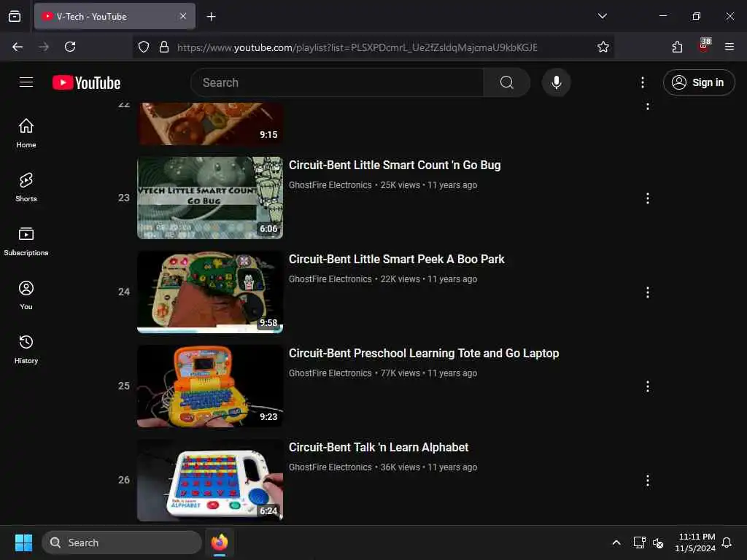
Task: Bookmark this page with the star icon
Action: [603, 47]
